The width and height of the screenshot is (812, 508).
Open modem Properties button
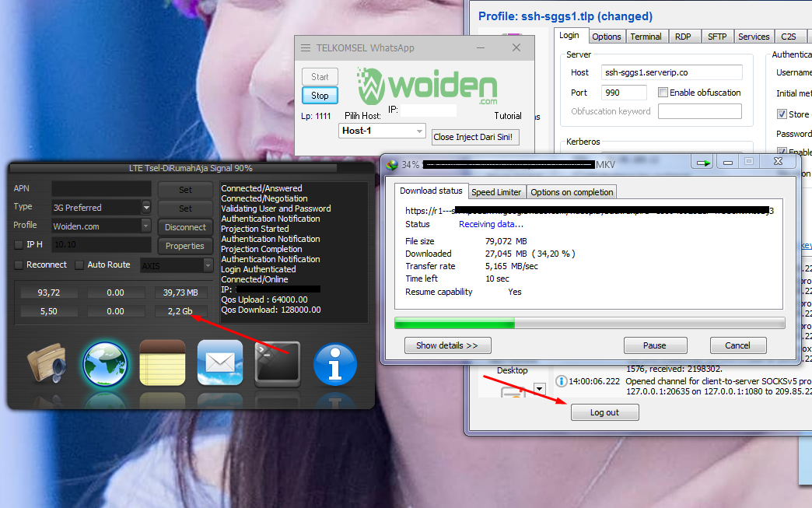point(185,246)
